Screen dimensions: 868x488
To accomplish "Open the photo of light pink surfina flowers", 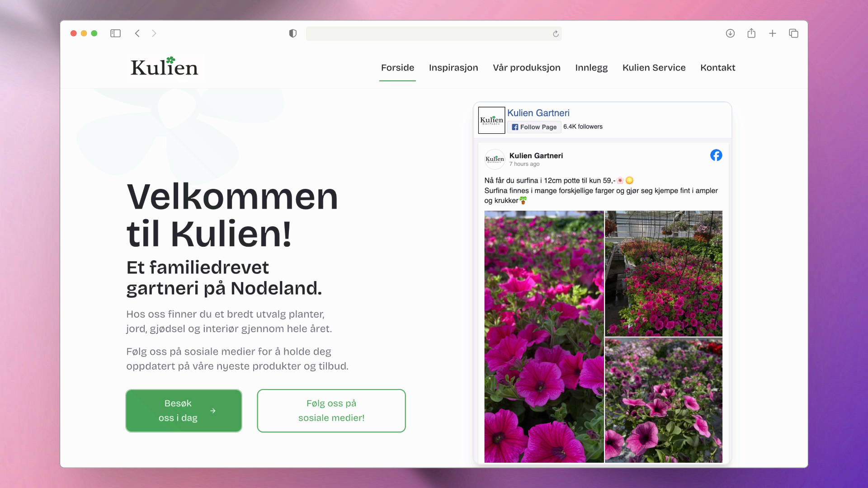I will (x=664, y=400).
